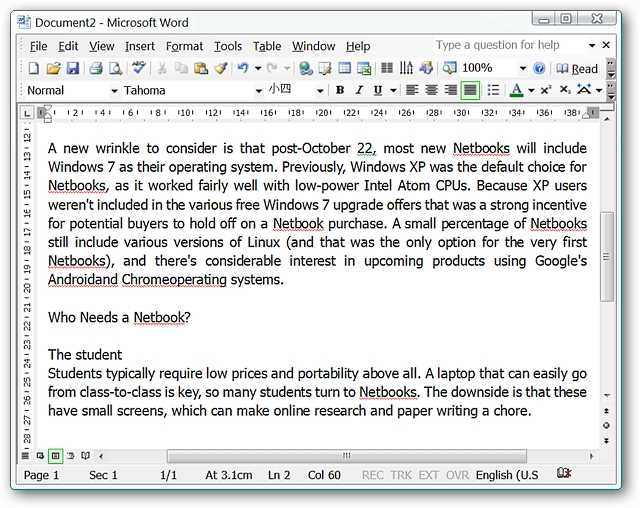
Task: Open the Tables and Borders toolbar
Action: click(x=325, y=68)
